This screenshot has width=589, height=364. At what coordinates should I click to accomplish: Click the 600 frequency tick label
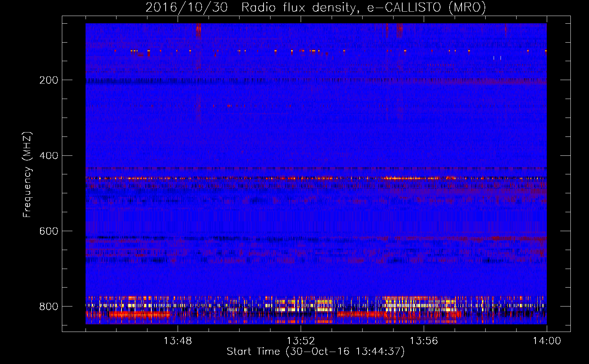[x=49, y=232]
